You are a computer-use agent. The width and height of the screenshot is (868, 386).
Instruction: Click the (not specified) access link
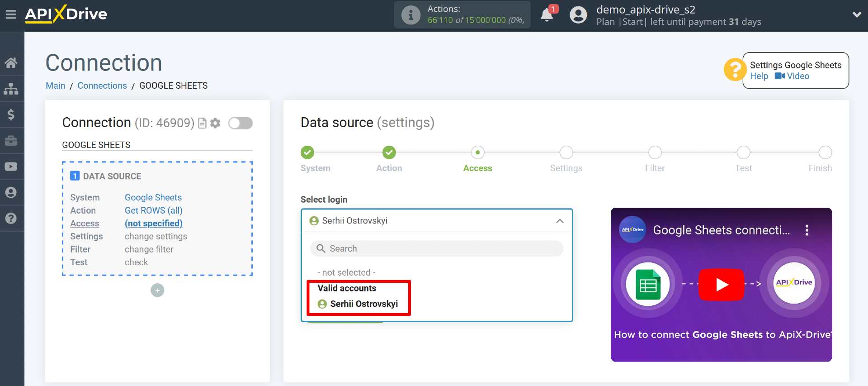(x=154, y=224)
